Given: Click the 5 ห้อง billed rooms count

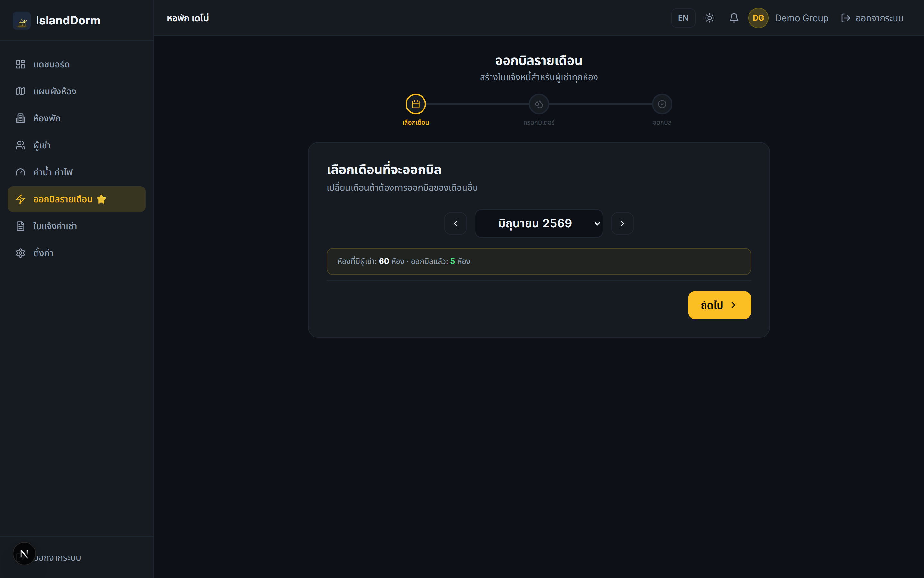Looking at the screenshot, I should tap(460, 261).
